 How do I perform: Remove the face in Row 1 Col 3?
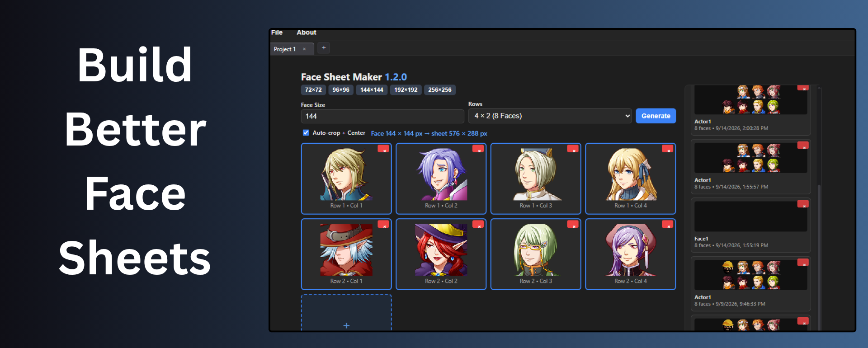(573, 149)
